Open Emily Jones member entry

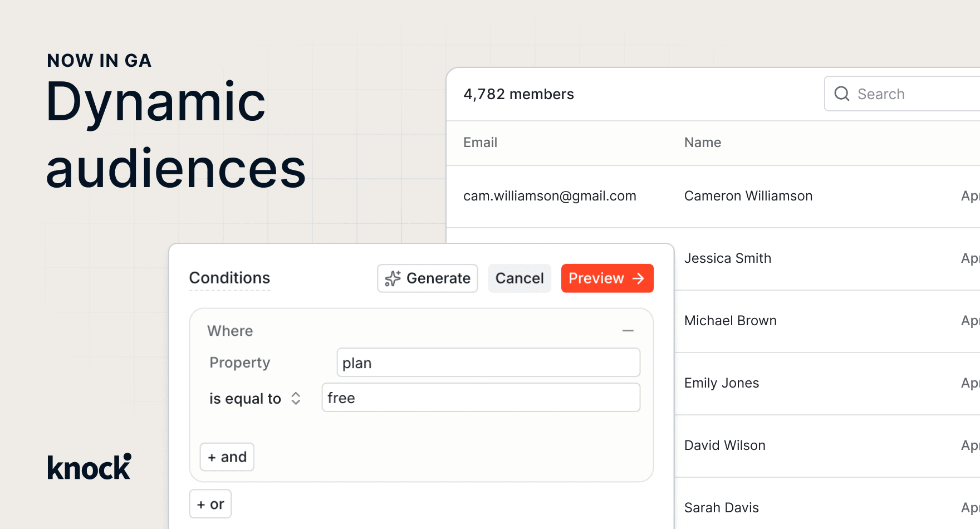coord(827,384)
